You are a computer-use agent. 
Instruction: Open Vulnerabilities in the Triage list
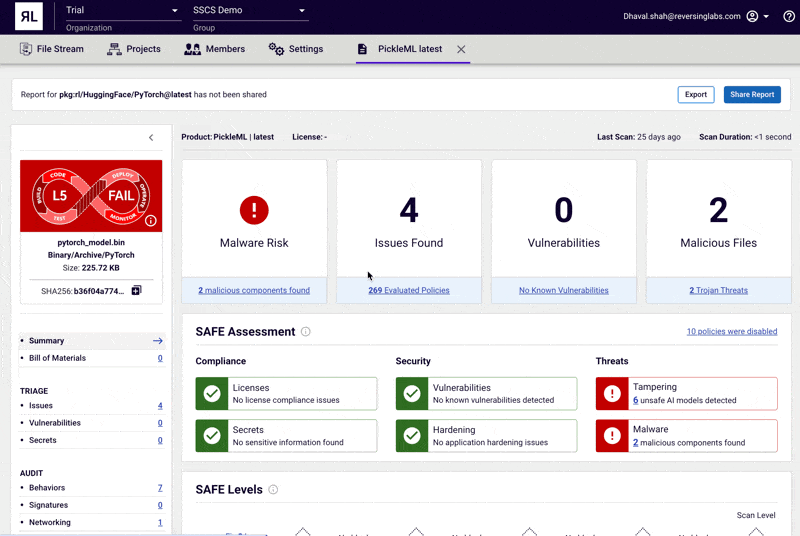pos(92,423)
